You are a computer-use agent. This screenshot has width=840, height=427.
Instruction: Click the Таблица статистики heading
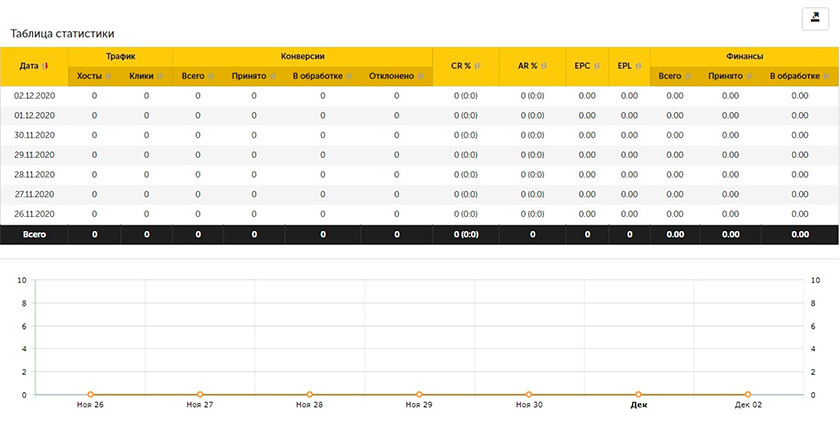tap(62, 34)
